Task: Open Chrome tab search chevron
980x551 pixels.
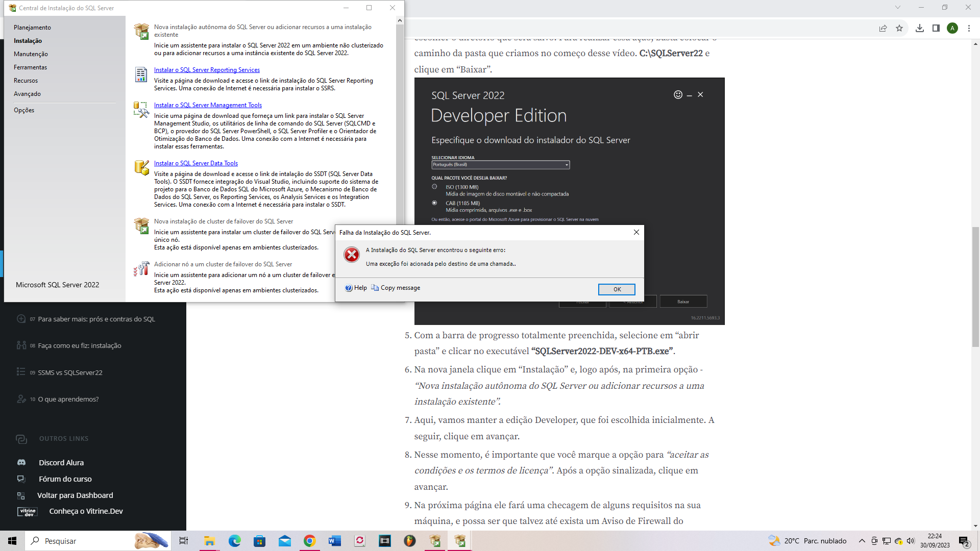Action: point(898,8)
